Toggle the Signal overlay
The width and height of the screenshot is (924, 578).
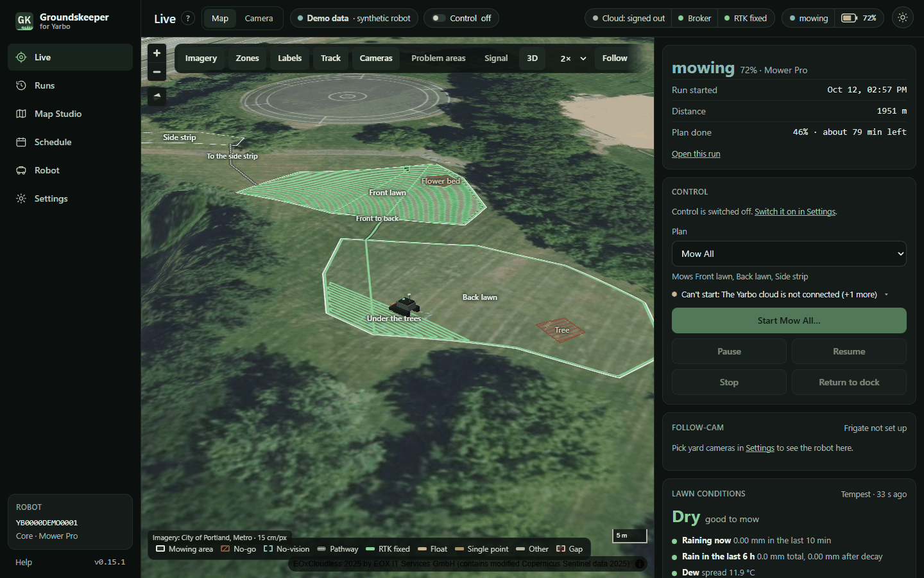(496, 58)
